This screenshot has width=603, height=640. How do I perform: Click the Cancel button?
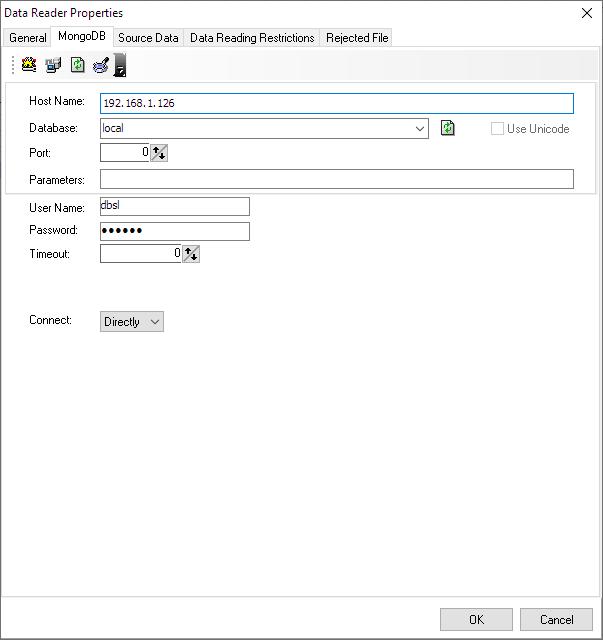click(556, 620)
